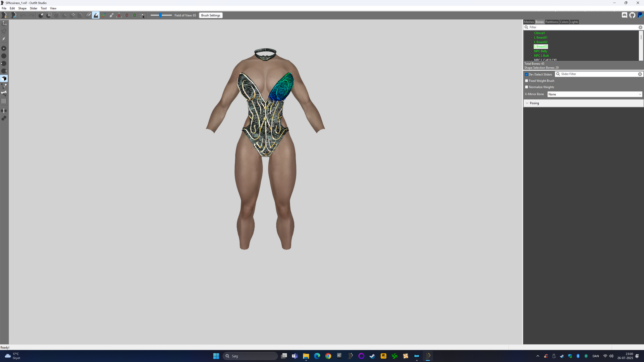The height and width of the screenshot is (362, 644).
Task: Select the highlighted Weight Paint brush
Action: (96, 15)
